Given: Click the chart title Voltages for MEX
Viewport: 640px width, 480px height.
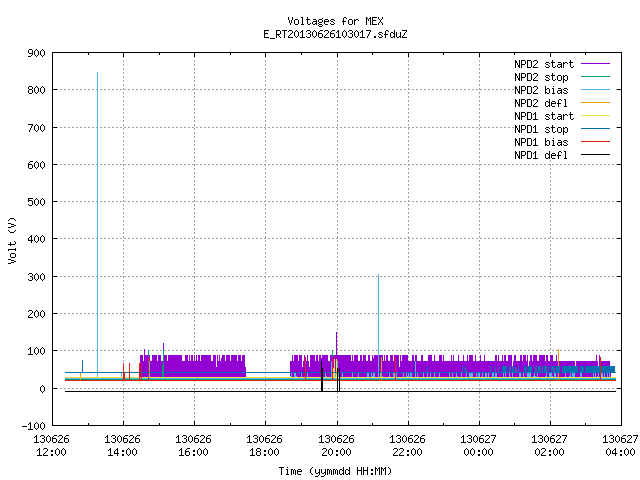Looking at the screenshot, I should pos(336,21).
